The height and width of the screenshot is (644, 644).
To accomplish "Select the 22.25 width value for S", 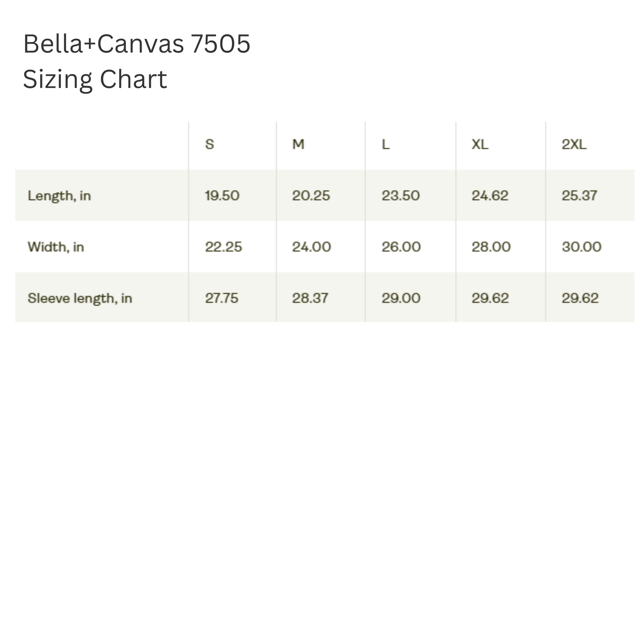I will [x=223, y=247].
